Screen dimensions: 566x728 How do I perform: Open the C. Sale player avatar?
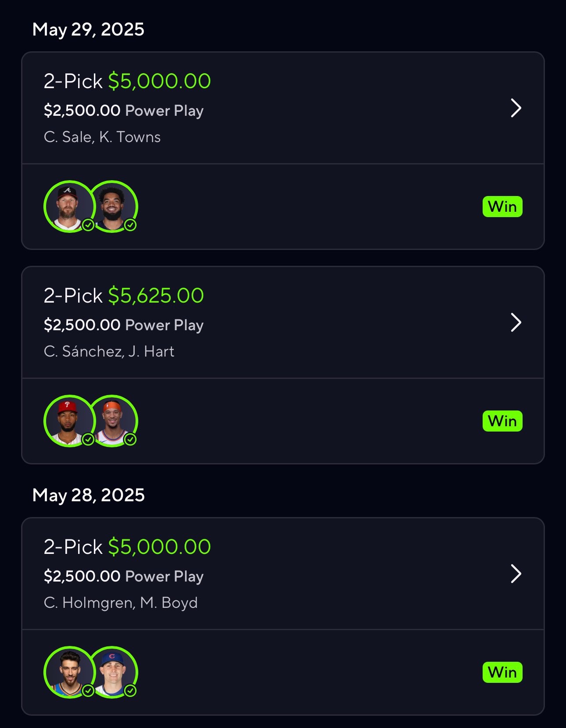click(x=69, y=206)
